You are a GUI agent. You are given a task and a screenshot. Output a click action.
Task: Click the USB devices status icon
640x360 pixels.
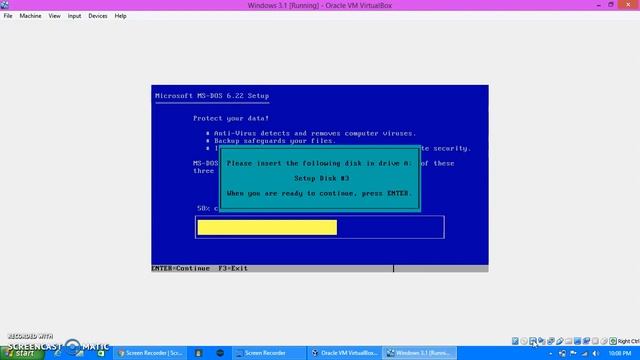coord(560,341)
